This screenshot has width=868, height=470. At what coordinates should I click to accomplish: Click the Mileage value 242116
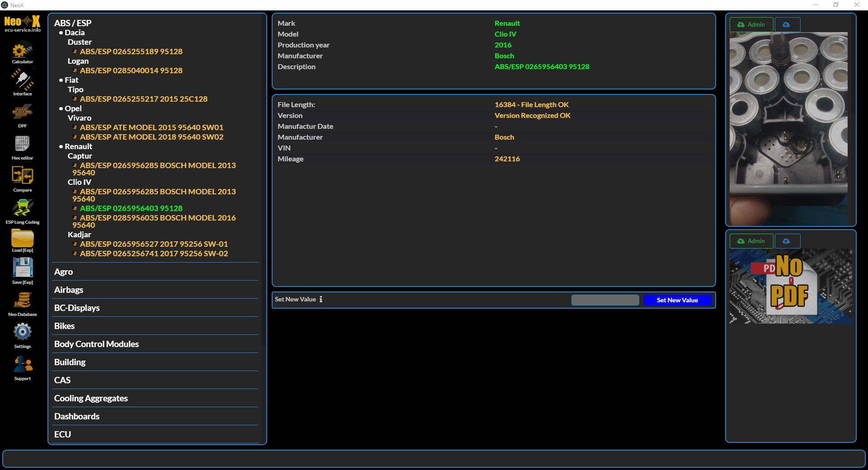point(507,159)
